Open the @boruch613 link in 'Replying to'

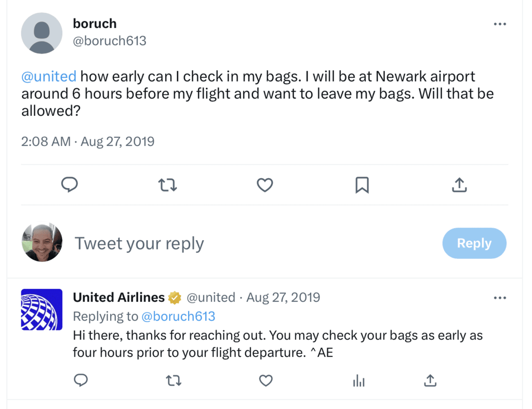pyautogui.click(x=178, y=316)
